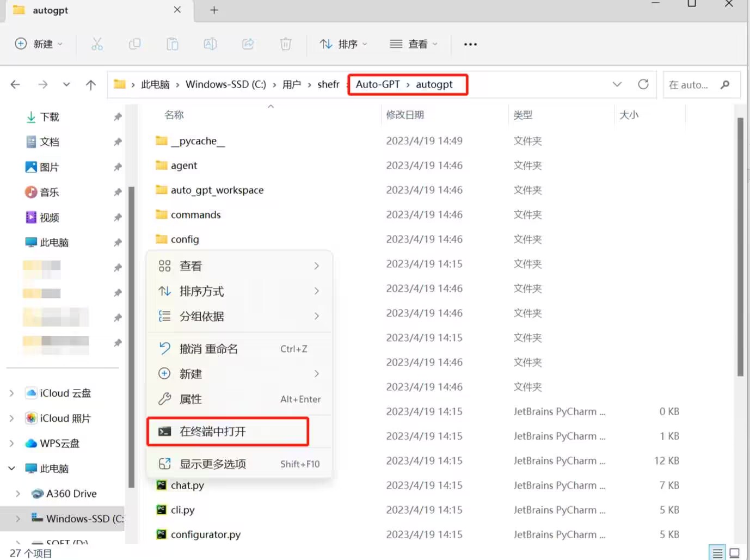Expand iCloud 照片 tree node
Screen dimensions: 750x560
click(x=12, y=418)
